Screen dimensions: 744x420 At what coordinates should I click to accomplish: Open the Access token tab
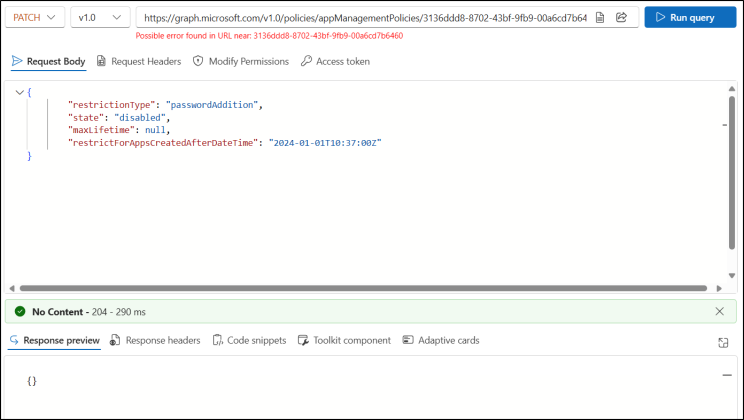tap(335, 61)
